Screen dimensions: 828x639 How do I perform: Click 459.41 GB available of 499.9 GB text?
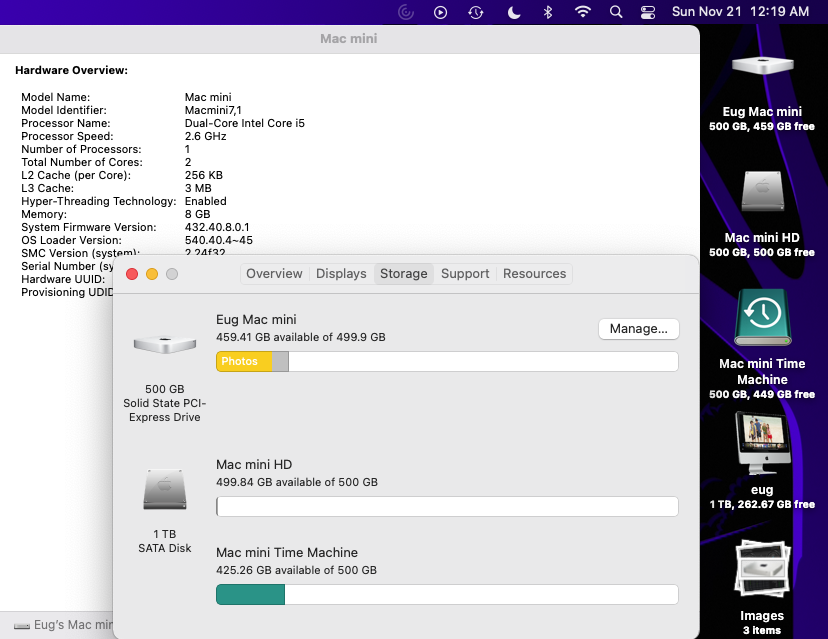coord(300,337)
